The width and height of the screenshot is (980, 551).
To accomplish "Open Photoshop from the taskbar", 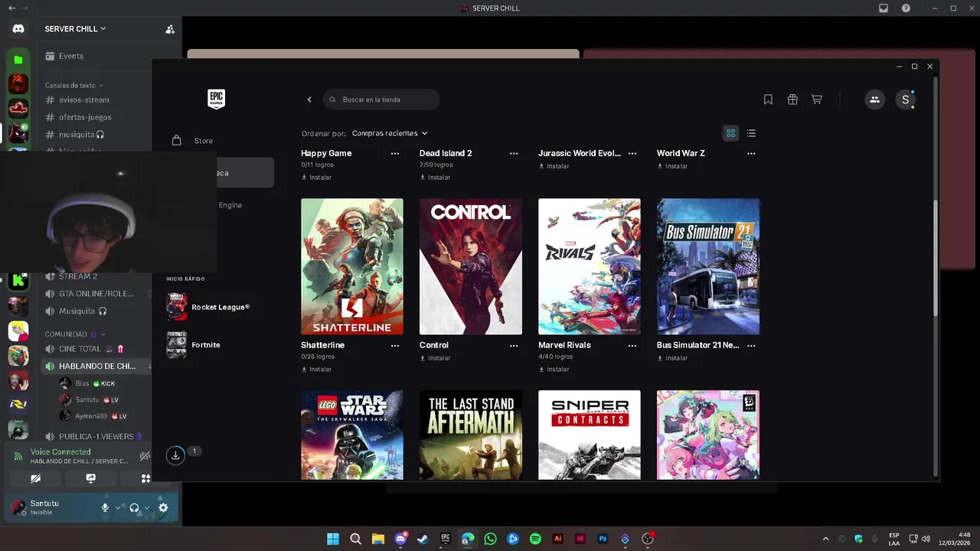I will click(x=603, y=539).
